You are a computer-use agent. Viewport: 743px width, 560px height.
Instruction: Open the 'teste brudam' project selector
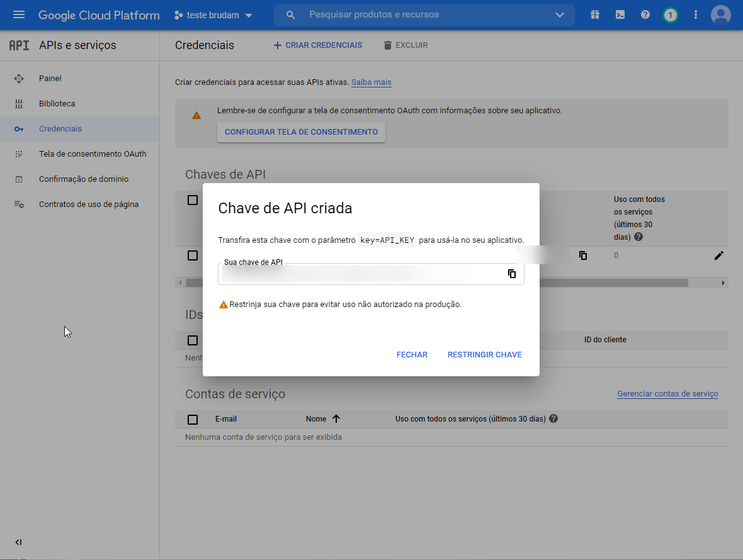point(213,15)
